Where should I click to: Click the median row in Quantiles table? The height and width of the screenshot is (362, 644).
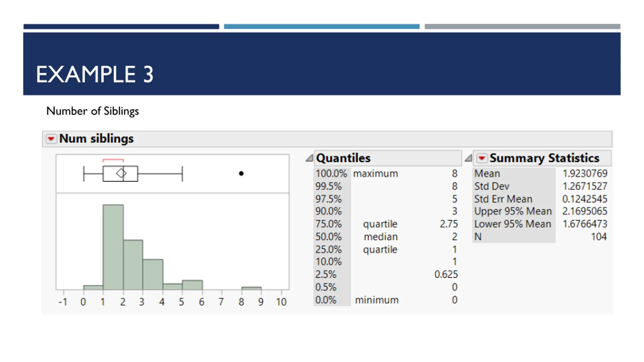tap(386, 237)
